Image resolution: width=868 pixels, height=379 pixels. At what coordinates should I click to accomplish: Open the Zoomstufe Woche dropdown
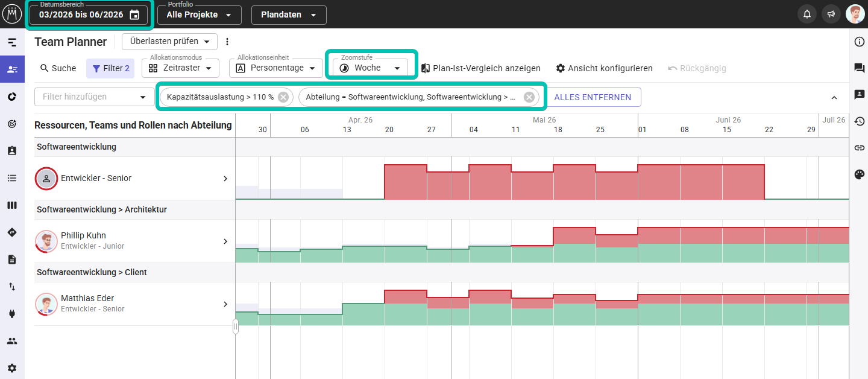click(x=371, y=68)
